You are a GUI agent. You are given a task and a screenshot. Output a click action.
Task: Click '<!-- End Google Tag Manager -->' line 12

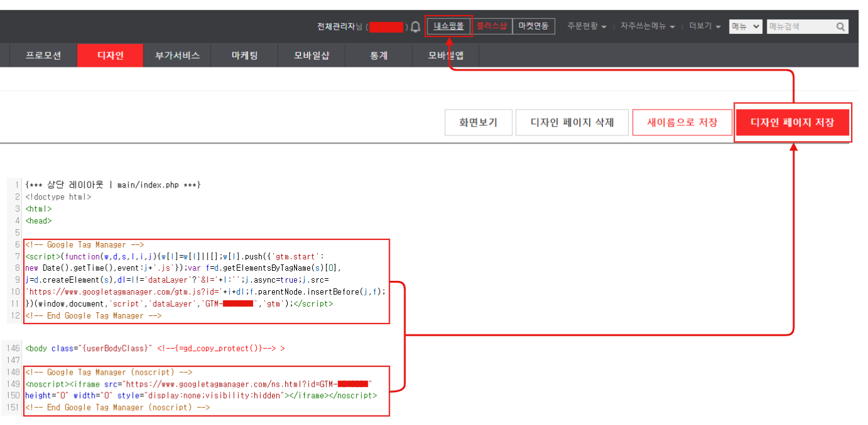click(x=94, y=315)
